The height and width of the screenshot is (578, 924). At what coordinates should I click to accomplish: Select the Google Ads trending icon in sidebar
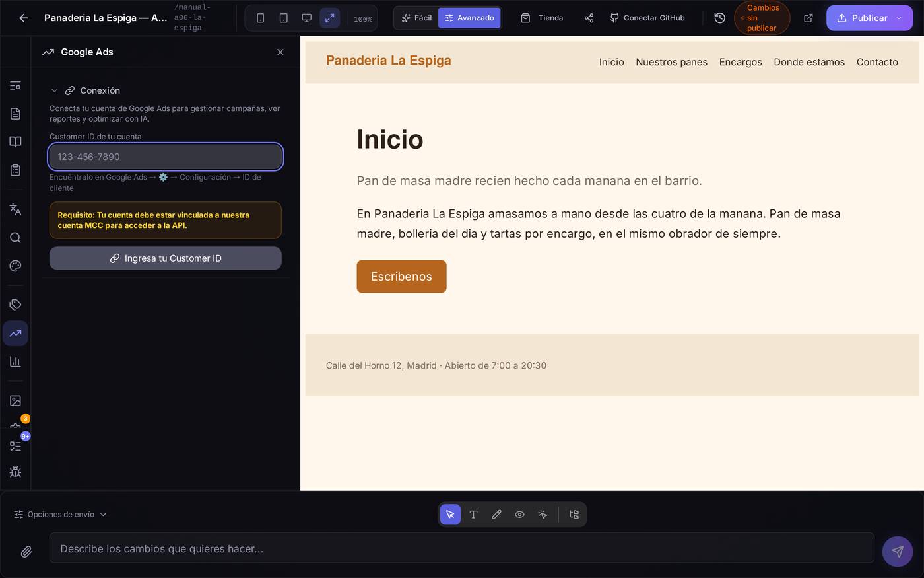click(15, 334)
